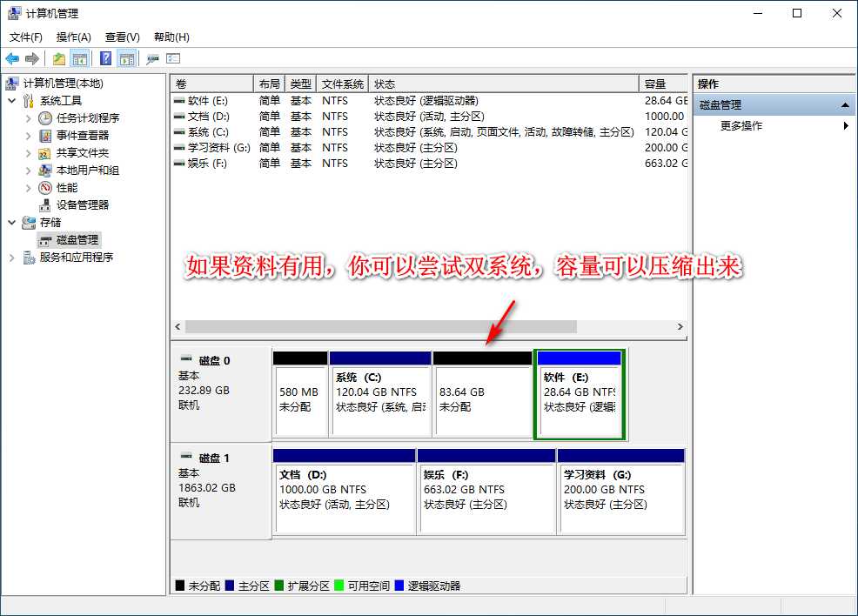Select the 共享文件夹 icon
This screenshot has height=616, width=858.
coord(45,153)
